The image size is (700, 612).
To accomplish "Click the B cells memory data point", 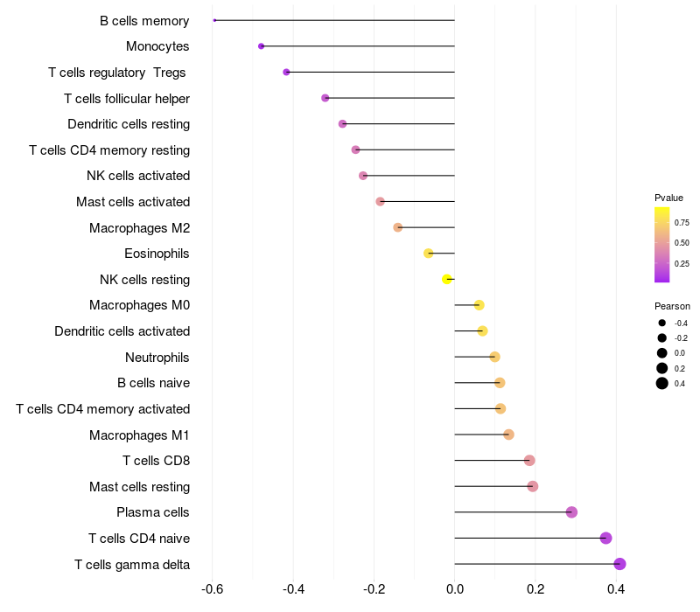I will (x=214, y=20).
